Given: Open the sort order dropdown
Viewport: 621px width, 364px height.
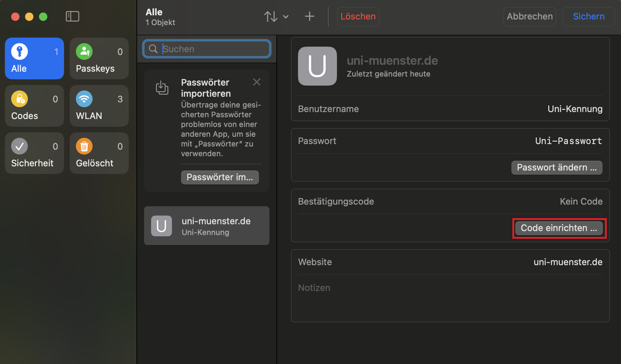Looking at the screenshot, I should [276, 16].
